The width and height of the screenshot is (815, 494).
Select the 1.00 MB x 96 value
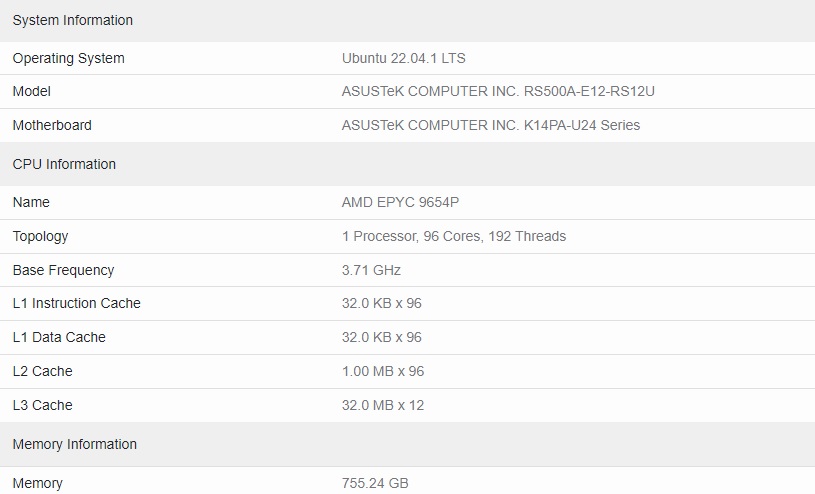[x=383, y=371]
